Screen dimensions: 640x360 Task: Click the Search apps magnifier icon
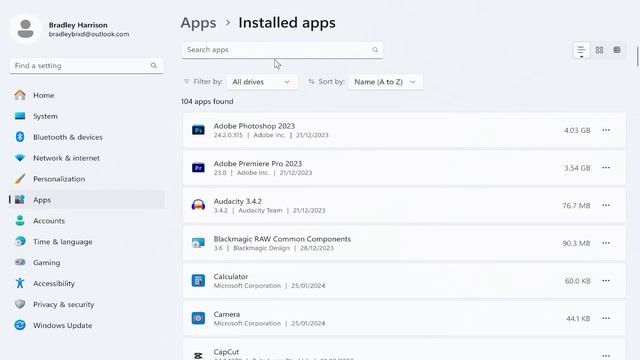point(375,50)
